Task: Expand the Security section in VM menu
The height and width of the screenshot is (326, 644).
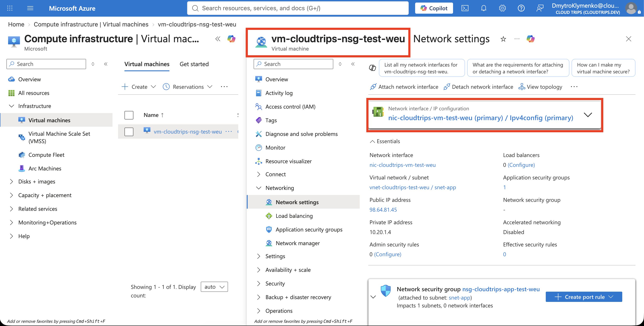Action: click(x=258, y=284)
